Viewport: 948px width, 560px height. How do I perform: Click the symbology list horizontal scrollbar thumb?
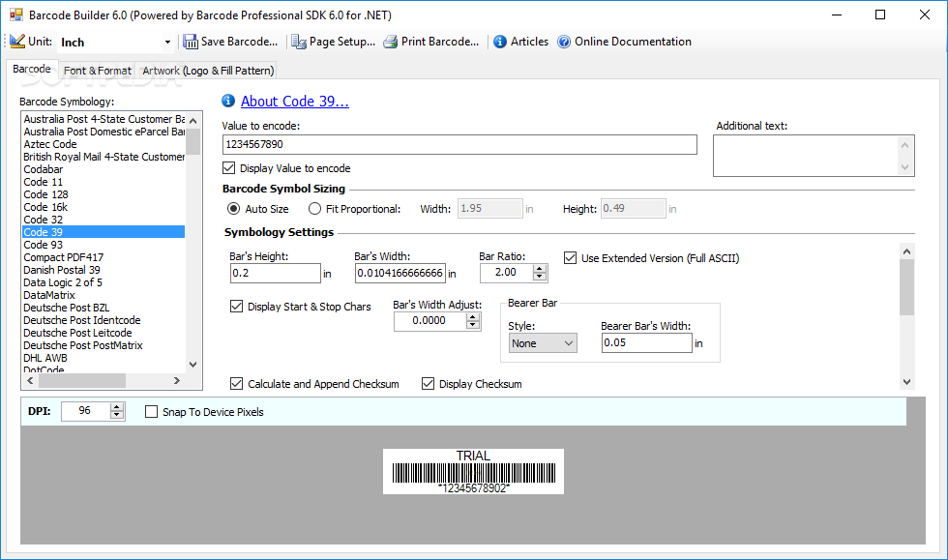coord(81,380)
